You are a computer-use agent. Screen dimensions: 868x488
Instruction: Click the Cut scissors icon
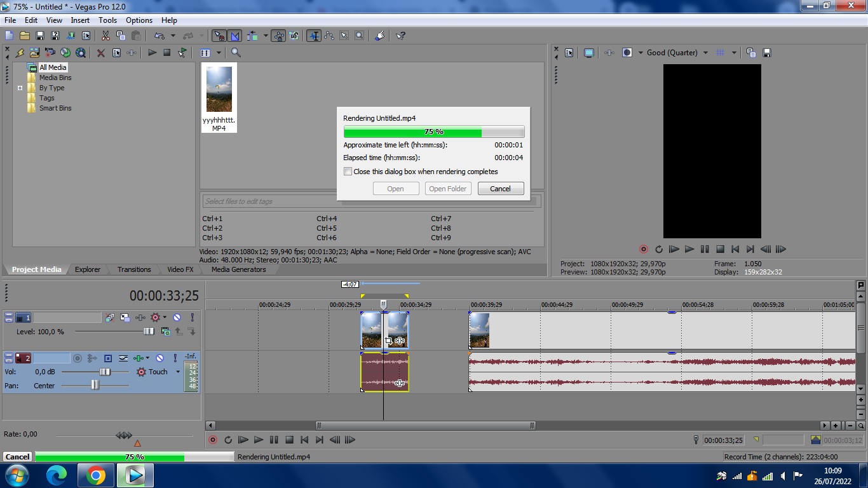(x=105, y=36)
